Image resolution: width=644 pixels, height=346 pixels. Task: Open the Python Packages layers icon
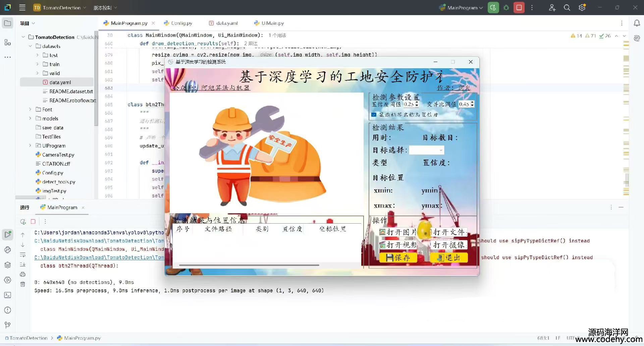click(x=7, y=265)
